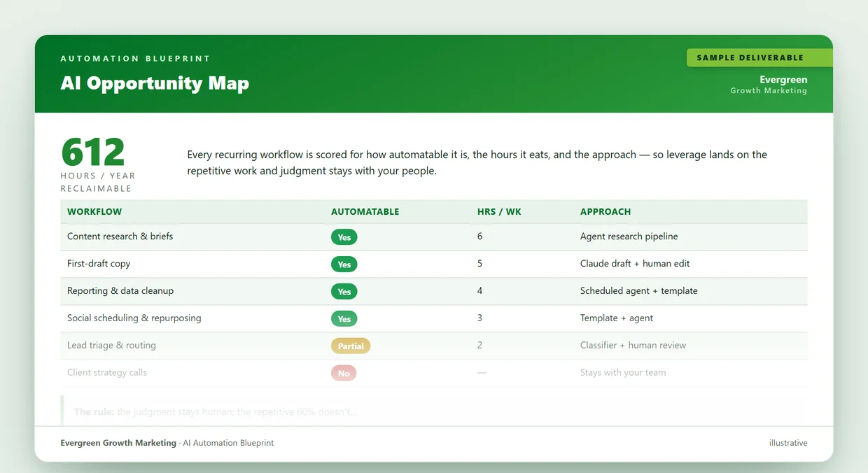Click the AUTOMATABLE column header
This screenshot has width=868, height=473.
tap(365, 211)
